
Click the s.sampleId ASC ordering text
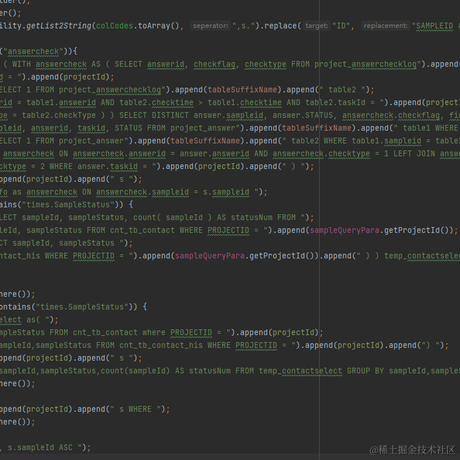click(40, 447)
